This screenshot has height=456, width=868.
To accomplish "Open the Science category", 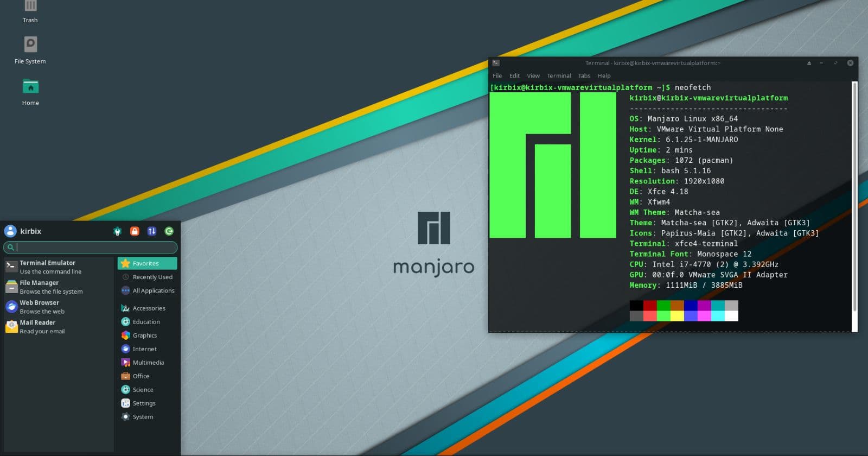I will click(x=147, y=389).
